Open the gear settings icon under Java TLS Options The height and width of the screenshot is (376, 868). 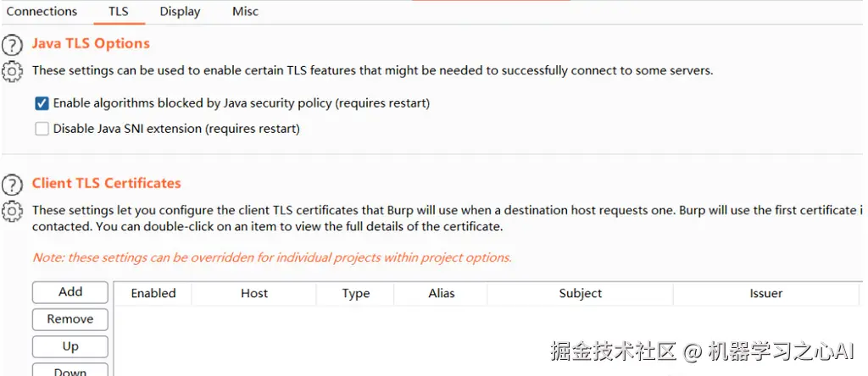pyautogui.click(x=12, y=71)
